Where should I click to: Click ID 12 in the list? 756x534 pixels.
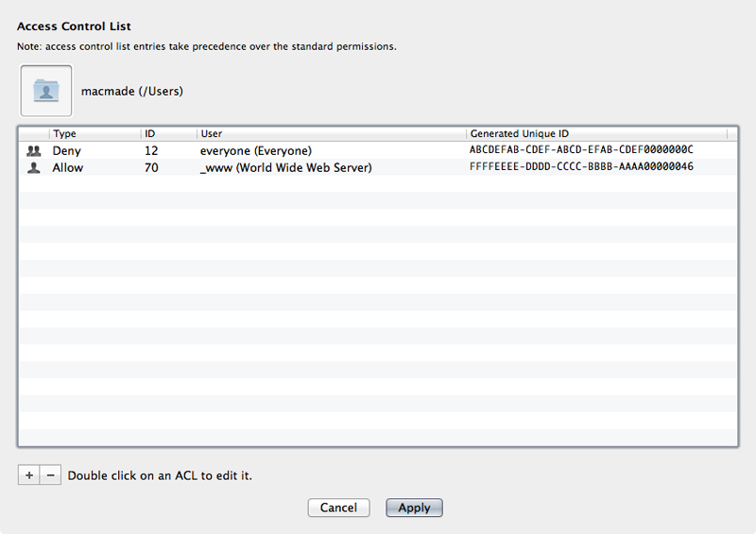pos(151,150)
